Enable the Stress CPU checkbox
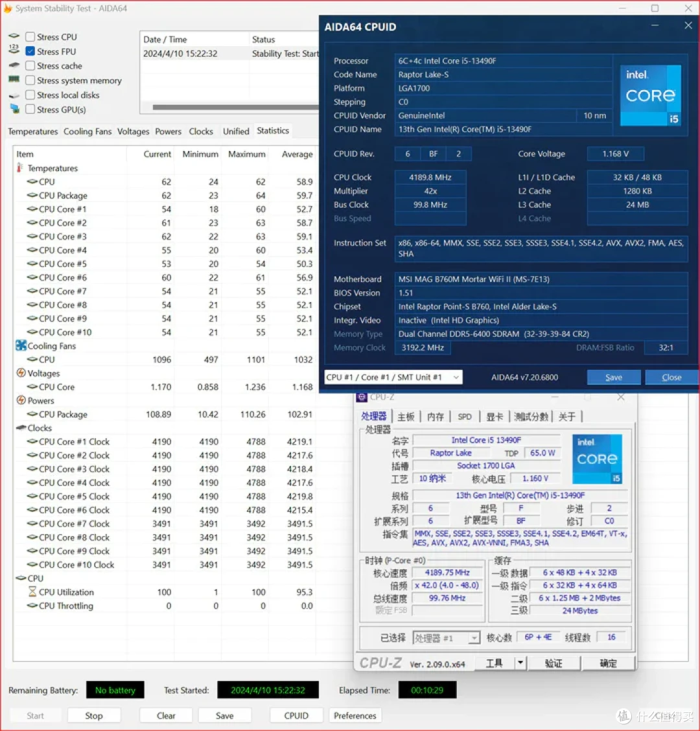This screenshot has width=700, height=731. coord(30,36)
